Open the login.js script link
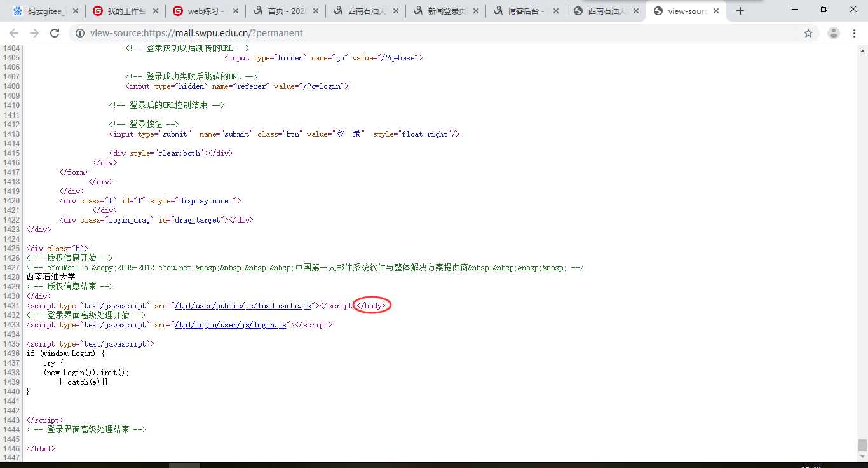Screen dimensions: 868x468 (231, 325)
